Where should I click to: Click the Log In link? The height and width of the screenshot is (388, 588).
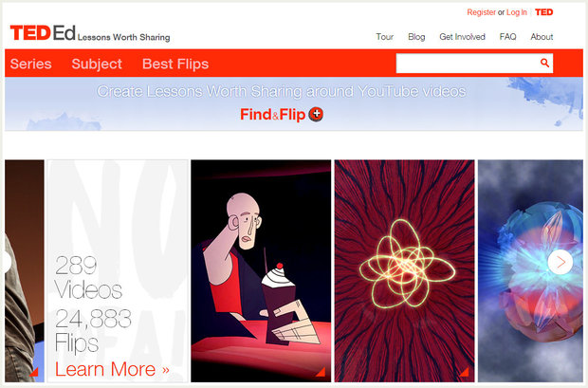[x=517, y=12]
